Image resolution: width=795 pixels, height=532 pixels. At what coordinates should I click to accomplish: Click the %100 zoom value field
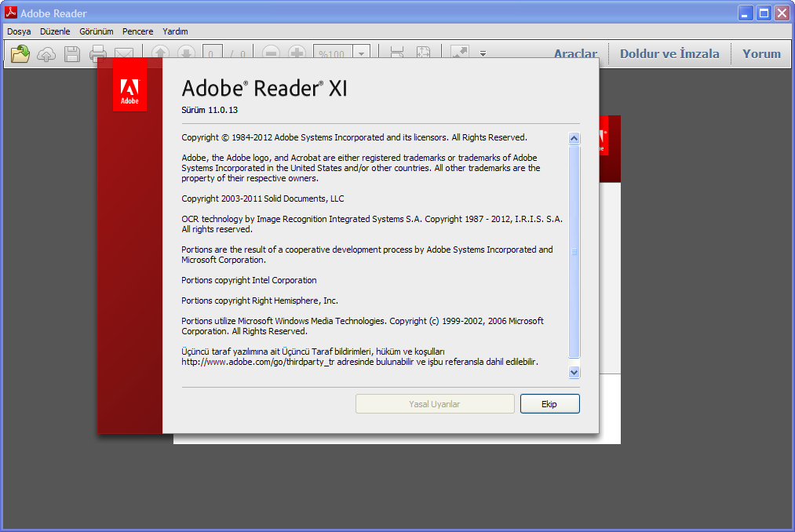pyautogui.click(x=334, y=51)
